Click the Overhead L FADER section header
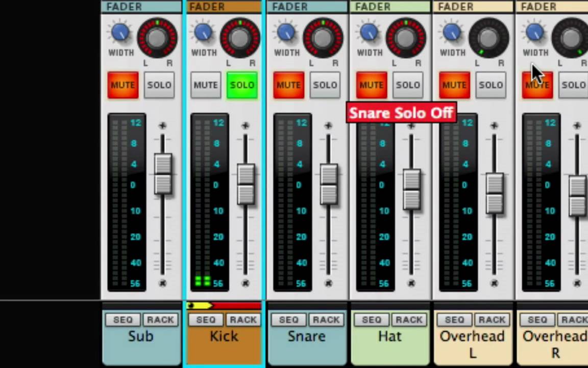Viewport: 588px width, 368px height. [473, 6]
